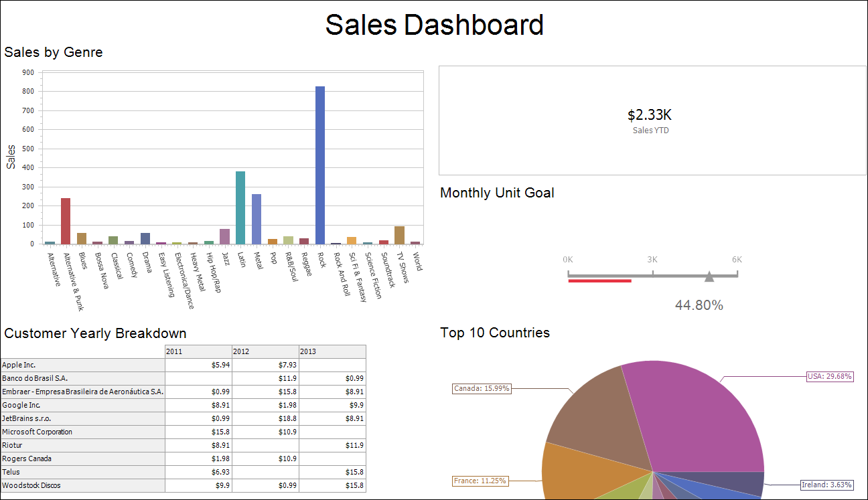The image size is (868, 500).
Task: Click the red progress bar of Monthly Unit Goal
Action: click(x=599, y=281)
